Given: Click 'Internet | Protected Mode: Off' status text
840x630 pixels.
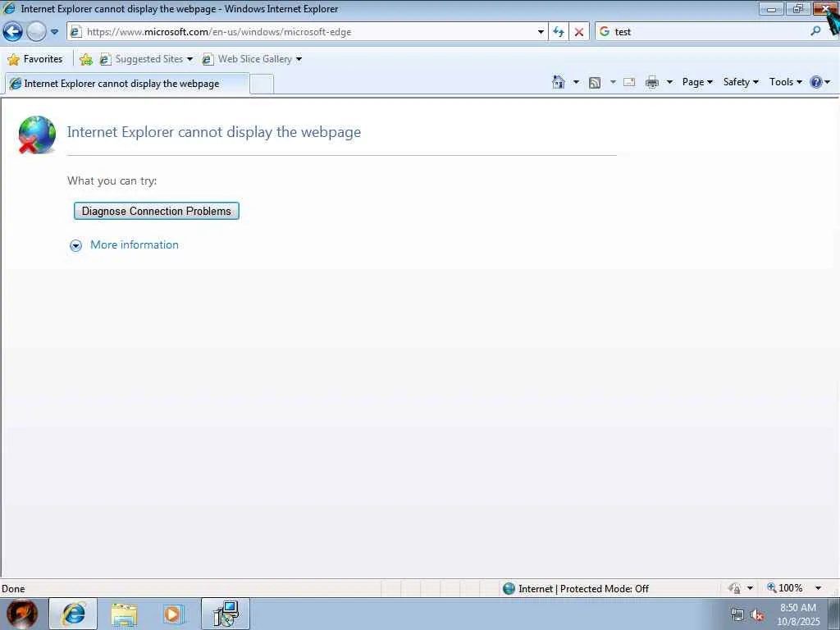Looking at the screenshot, I should click(583, 589).
